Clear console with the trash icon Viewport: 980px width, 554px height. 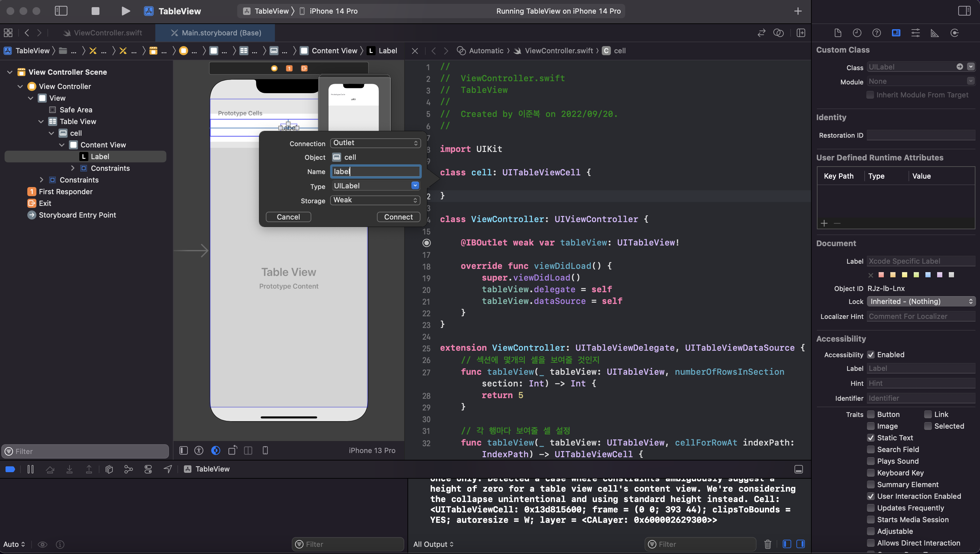(767, 544)
